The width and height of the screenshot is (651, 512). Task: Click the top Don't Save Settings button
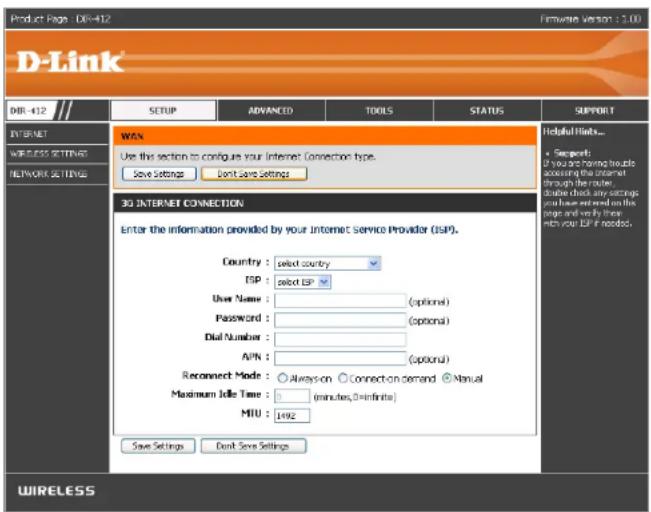tap(254, 174)
